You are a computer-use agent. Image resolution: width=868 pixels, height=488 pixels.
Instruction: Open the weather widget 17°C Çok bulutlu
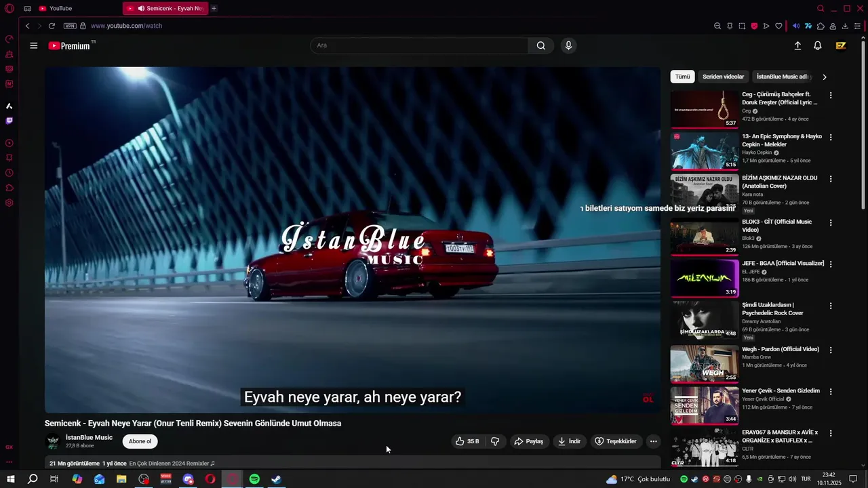(x=637, y=479)
